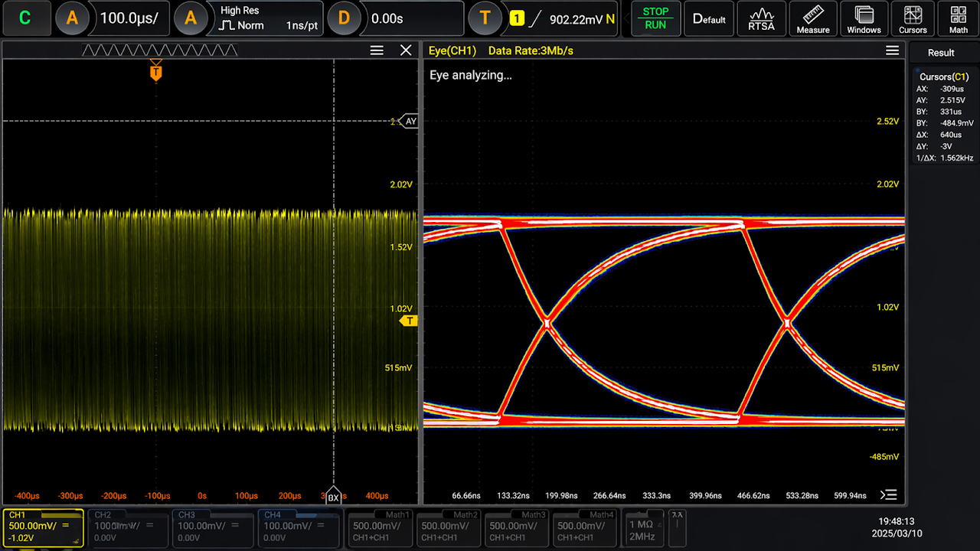Image resolution: width=980 pixels, height=551 pixels.
Task: Open the 1 MΩ 2MHz impedance setting
Action: pyautogui.click(x=643, y=528)
